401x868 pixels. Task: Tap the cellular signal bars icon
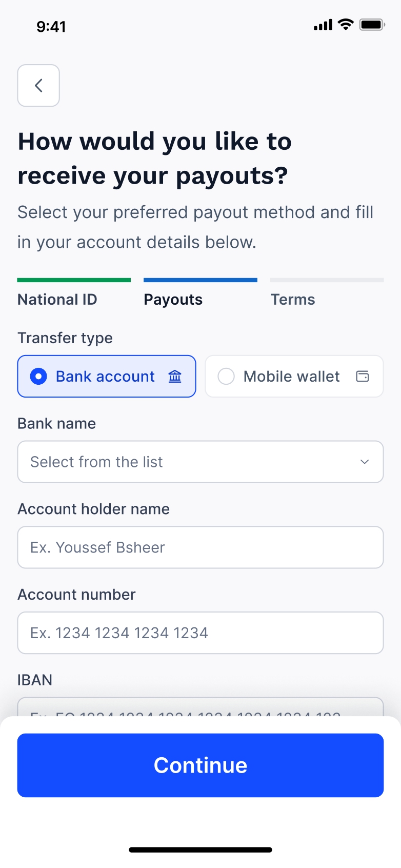[x=323, y=25]
